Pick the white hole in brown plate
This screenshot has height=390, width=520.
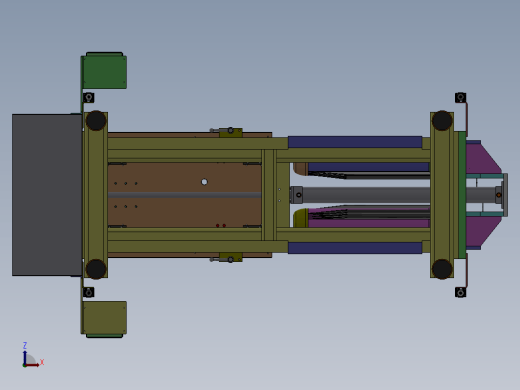204,182
